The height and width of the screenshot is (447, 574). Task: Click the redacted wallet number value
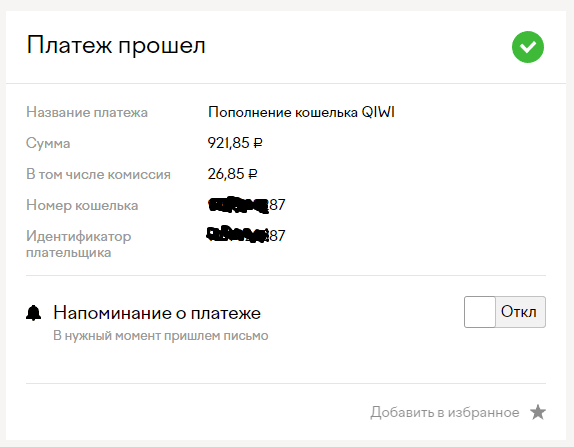(246, 205)
